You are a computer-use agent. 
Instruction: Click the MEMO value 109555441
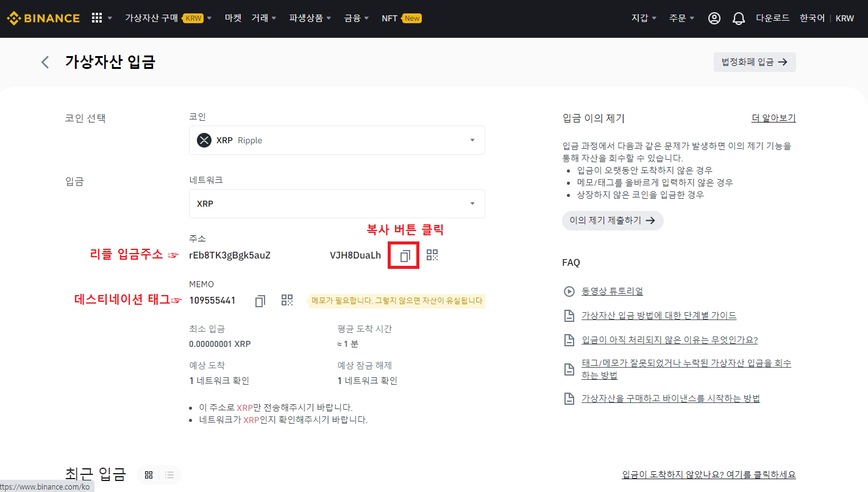(212, 301)
